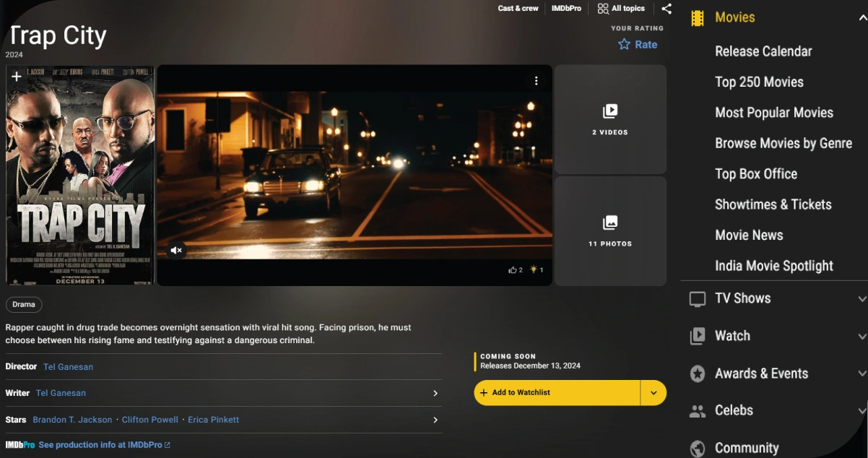Add Trap City to Watchlist
The image size is (868, 458).
click(556, 393)
